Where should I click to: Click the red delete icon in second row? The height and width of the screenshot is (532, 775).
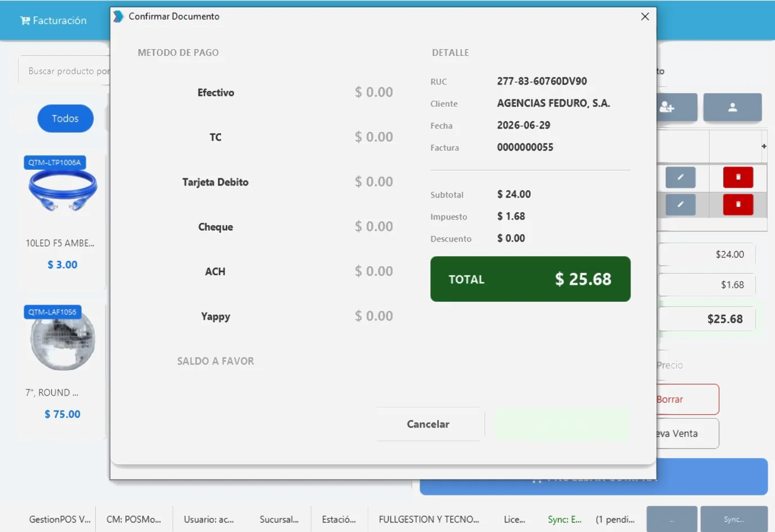[738, 204]
